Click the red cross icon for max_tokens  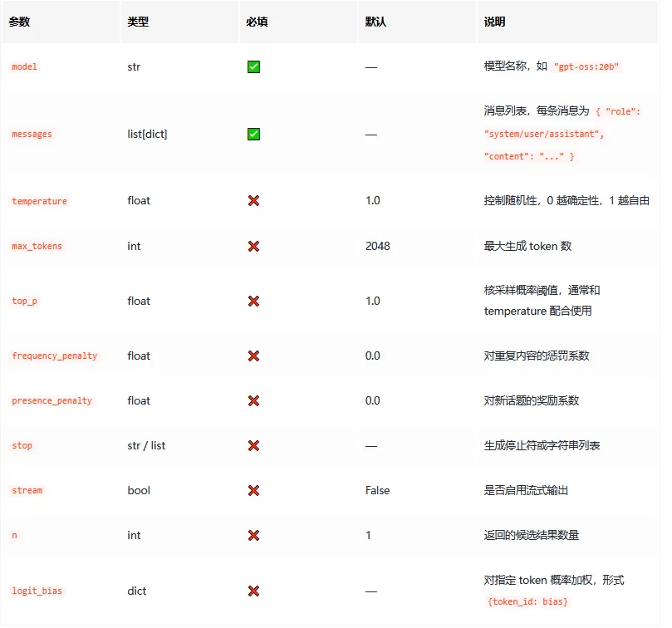(253, 246)
